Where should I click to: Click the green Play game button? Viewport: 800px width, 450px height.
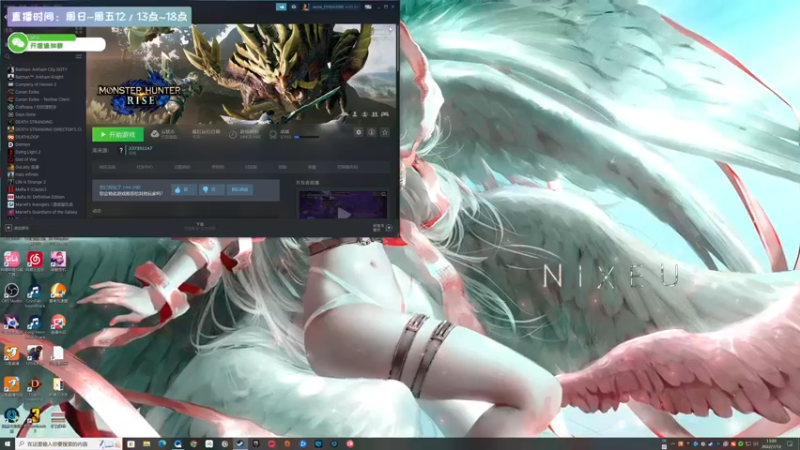coord(118,134)
